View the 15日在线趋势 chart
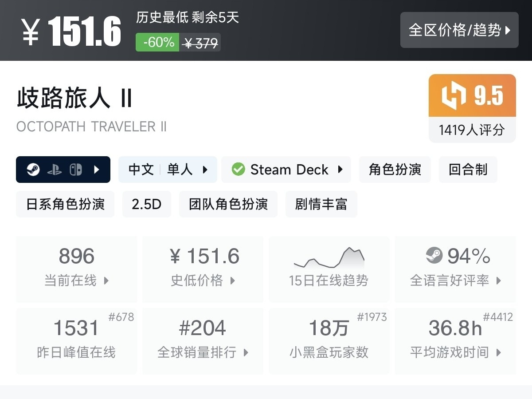532x399 pixels. (x=329, y=269)
